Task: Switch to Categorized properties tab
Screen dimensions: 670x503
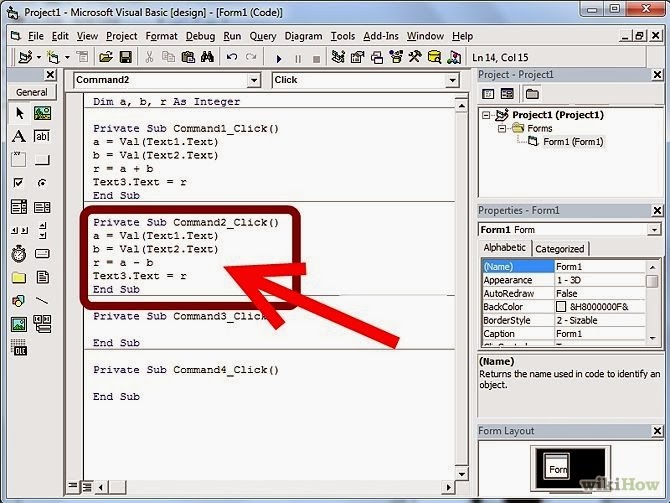Action: 559,249
